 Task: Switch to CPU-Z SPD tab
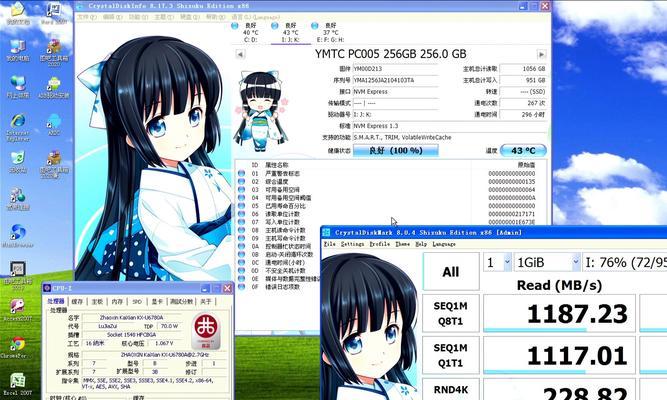(x=137, y=301)
